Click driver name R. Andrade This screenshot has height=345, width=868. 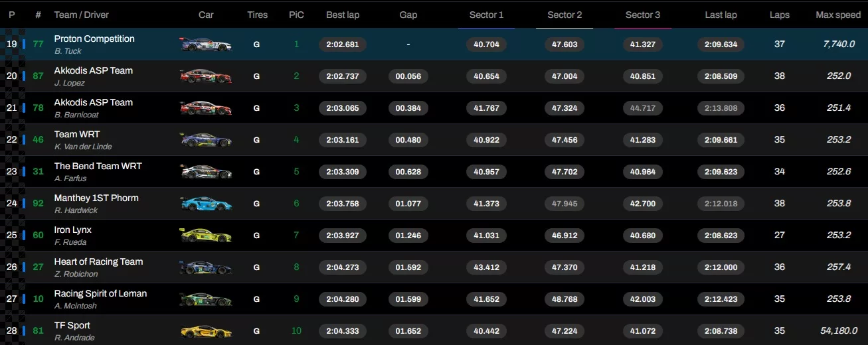click(74, 338)
